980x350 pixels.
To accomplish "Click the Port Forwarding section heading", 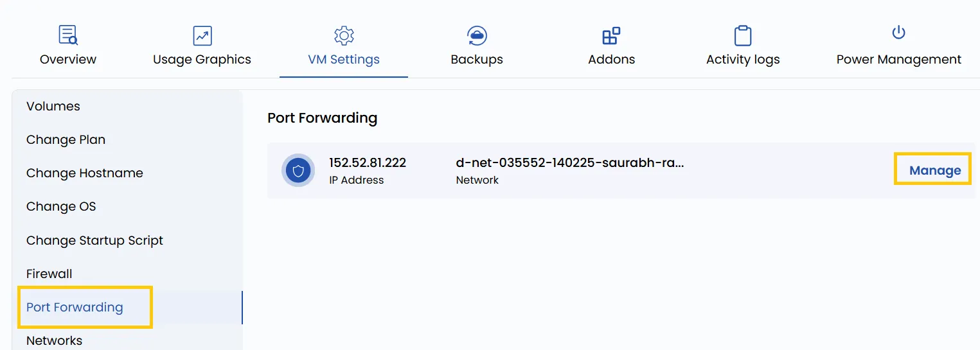I will point(323,118).
